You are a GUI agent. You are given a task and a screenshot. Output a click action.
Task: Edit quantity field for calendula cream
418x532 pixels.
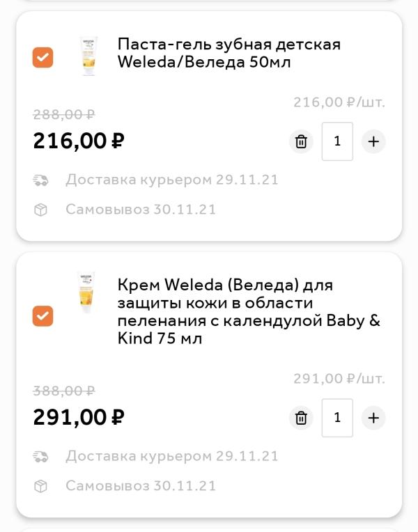pyautogui.click(x=337, y=418)
